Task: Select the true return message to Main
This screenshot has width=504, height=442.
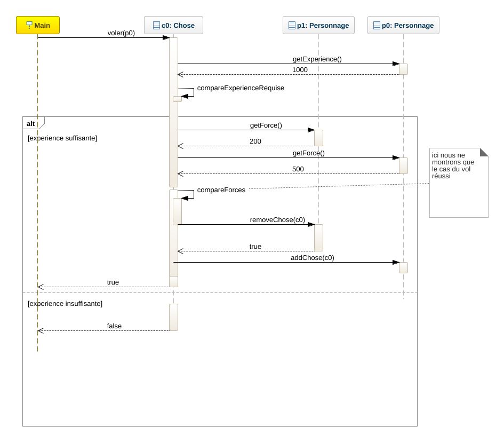Action: tap(113, 282)
